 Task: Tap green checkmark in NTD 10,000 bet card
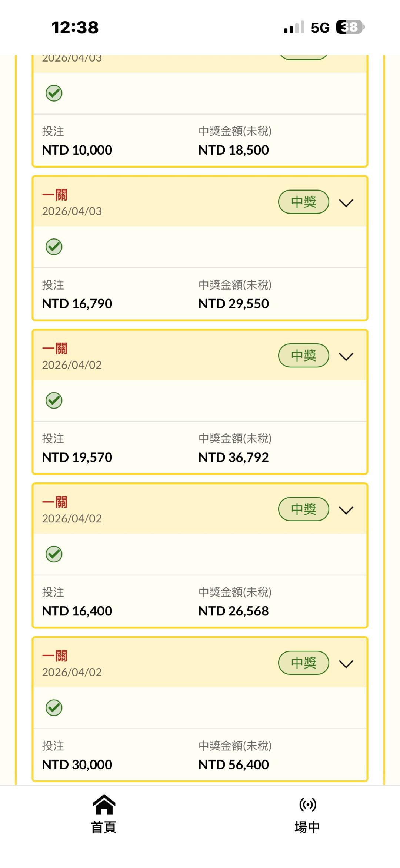coord(54,93)
